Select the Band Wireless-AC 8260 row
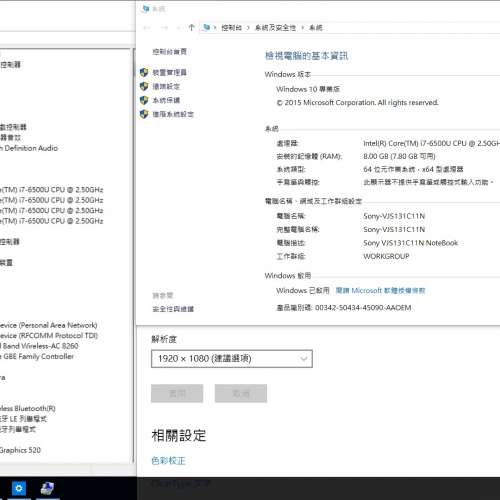500x500 pixels. (x=39, y=346)
